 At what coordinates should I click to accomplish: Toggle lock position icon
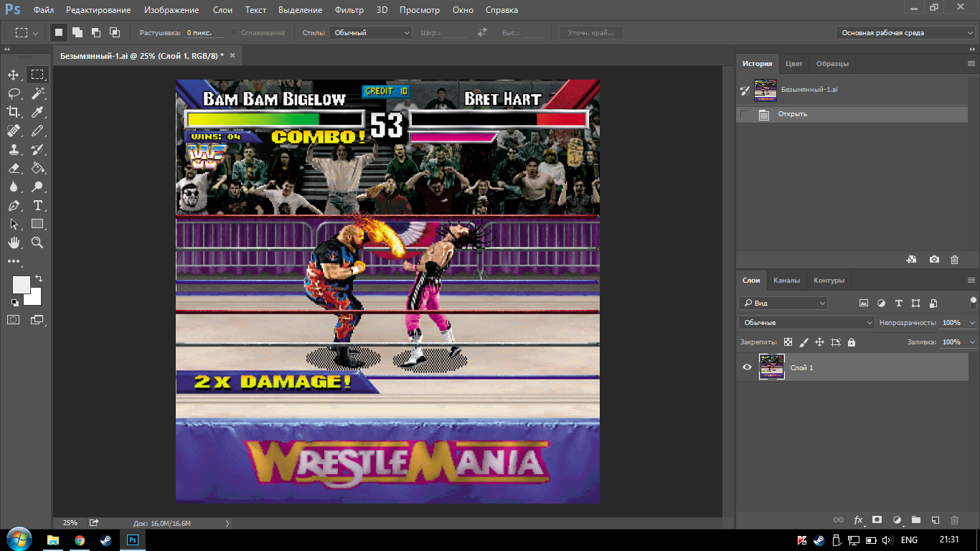819,342
